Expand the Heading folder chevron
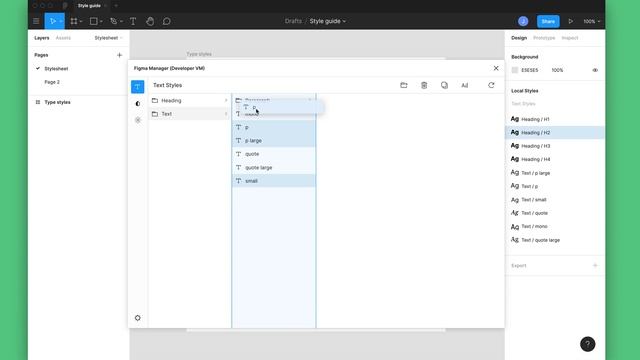This screenshot has width=640, height=360. tap(226, 100)
